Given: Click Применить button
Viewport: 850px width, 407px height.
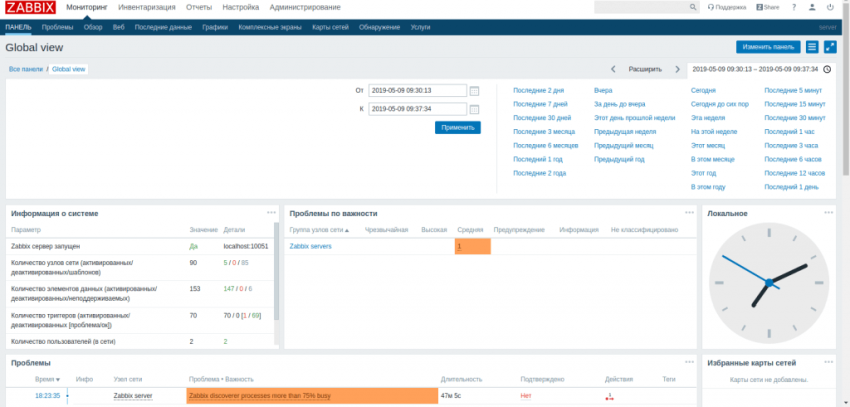Looking at the screenshot, I should click(458, 127).
